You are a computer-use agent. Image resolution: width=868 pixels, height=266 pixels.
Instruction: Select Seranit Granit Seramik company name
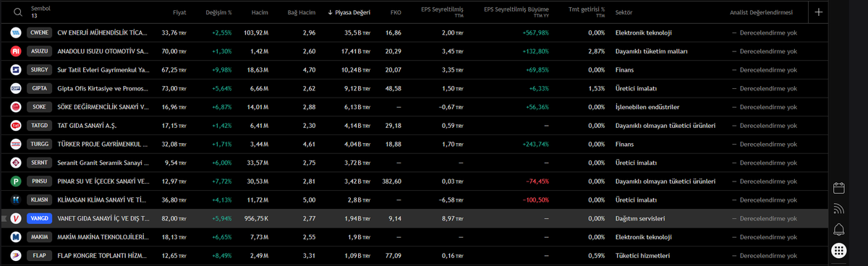pyautogui.click(x=103, y=163)
